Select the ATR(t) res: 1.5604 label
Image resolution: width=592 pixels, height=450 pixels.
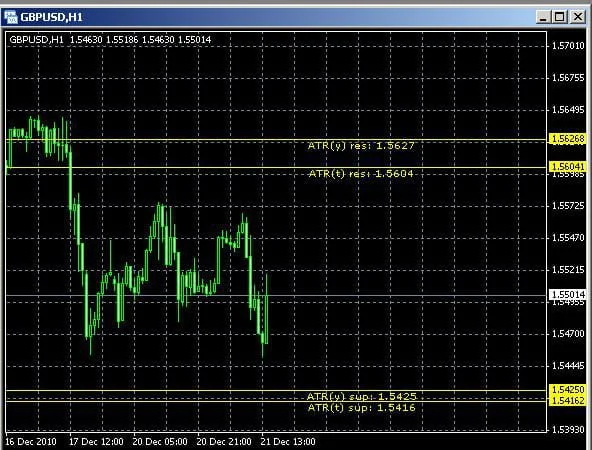click(361, 174)
